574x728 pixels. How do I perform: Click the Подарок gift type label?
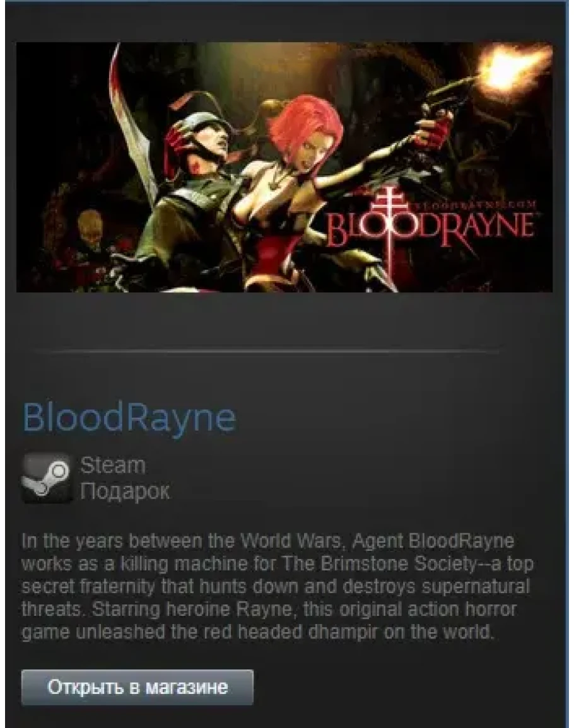tap(125, 491)
